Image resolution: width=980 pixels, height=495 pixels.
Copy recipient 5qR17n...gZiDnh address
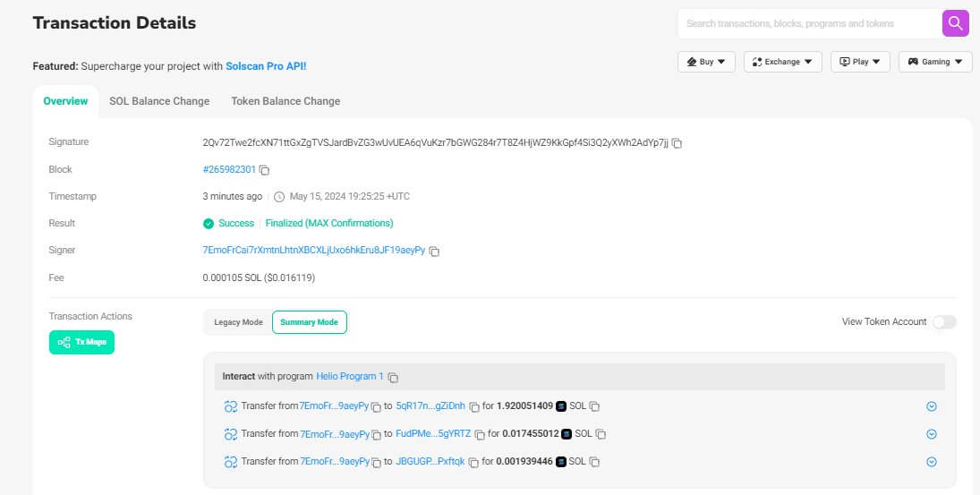(x=474, y=407)
